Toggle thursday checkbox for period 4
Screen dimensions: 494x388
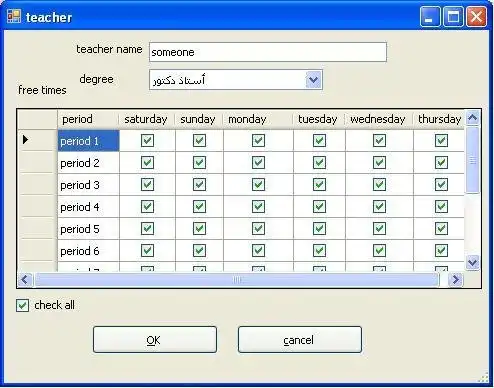pos(441,206)
